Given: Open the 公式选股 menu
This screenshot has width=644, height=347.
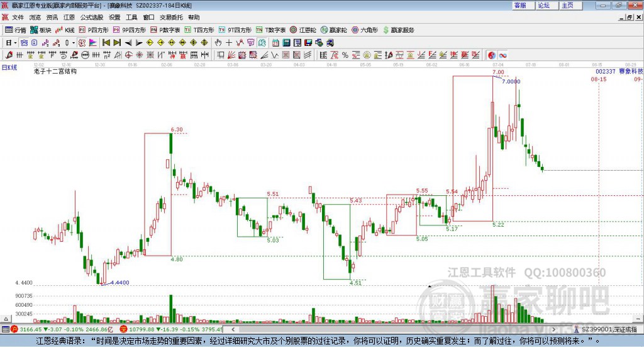Looking at the screenshot, I should (92, 17).
